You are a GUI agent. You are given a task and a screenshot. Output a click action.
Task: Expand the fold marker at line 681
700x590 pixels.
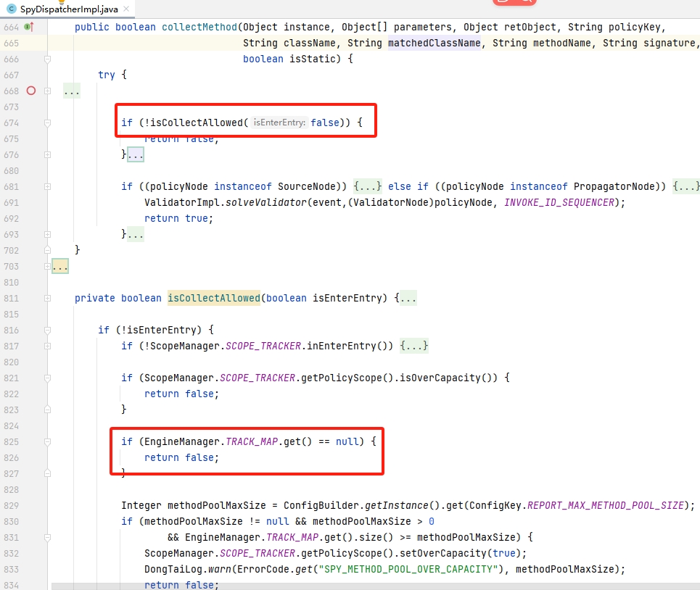coord(47,186)
